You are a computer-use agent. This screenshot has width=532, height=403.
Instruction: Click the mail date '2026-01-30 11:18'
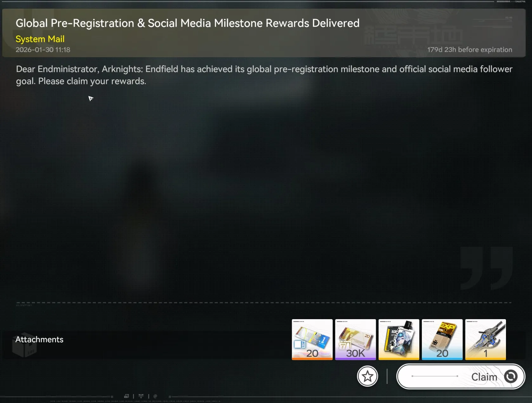click(43, 50)
